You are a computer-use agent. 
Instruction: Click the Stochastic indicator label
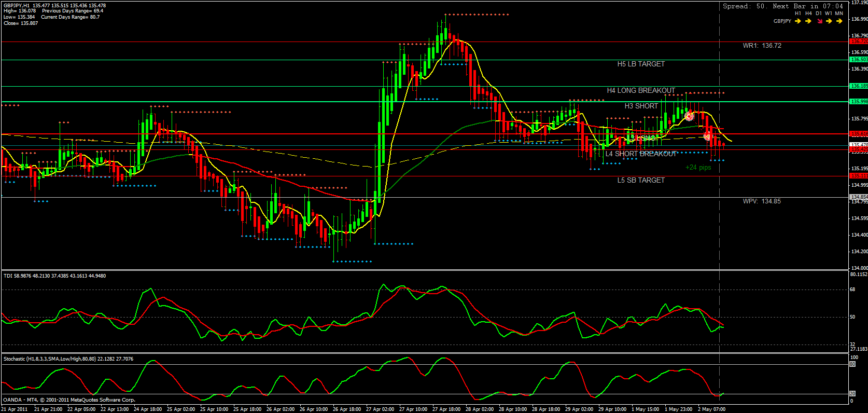click(68, 359)
